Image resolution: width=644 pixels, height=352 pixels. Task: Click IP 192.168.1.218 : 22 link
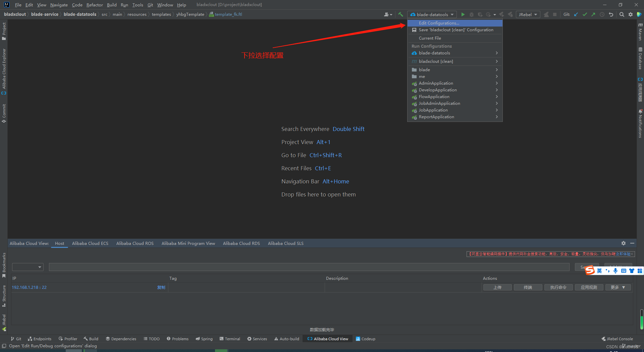tap(29, 288)
